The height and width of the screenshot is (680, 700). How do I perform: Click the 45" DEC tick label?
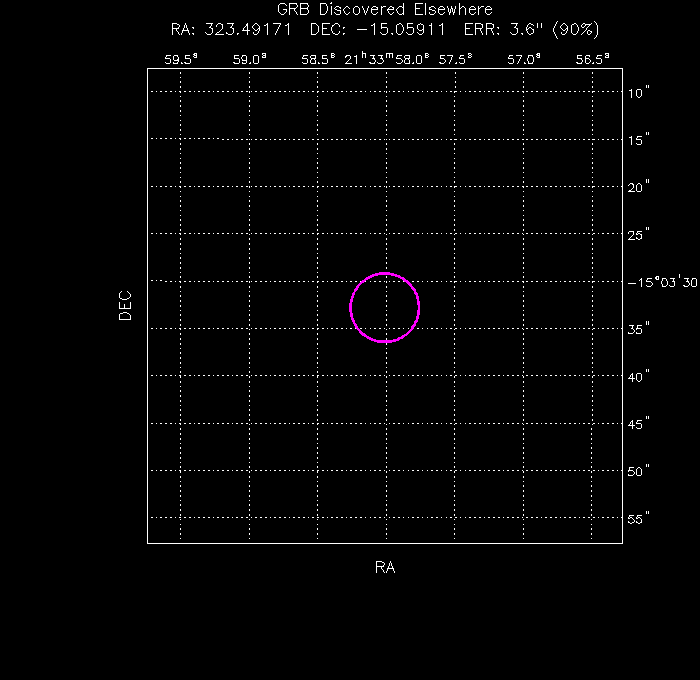click(x=638, y=424)
